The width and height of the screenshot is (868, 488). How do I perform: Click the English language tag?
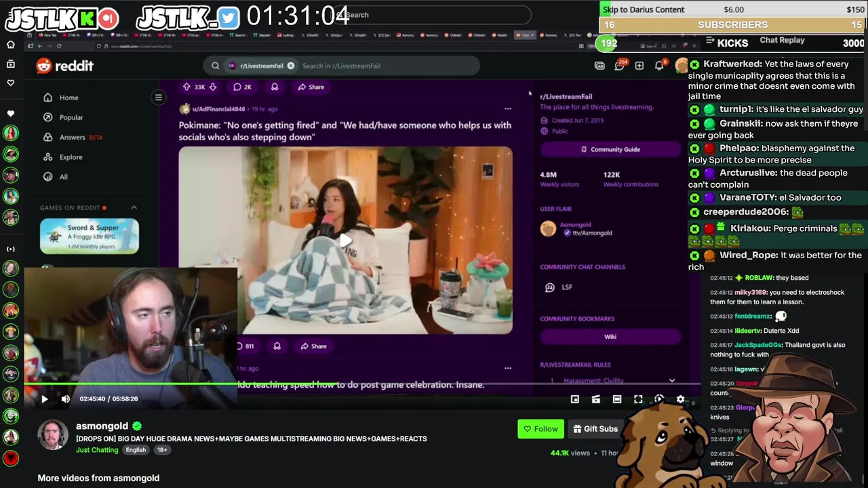136,450
